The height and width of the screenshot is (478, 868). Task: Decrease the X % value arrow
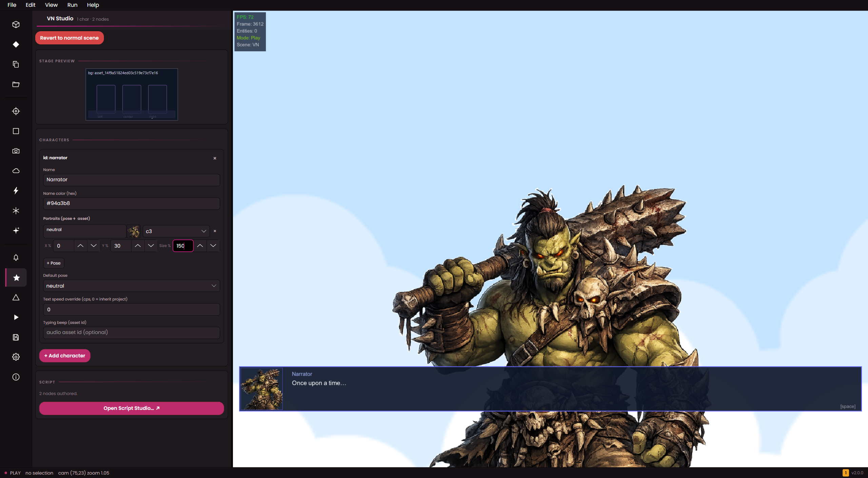(x=94, y=246)
